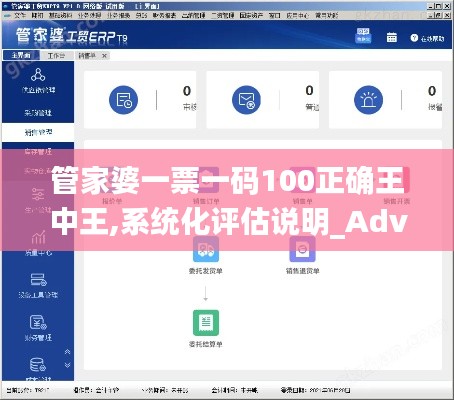Click the question mark help icon

pyautogui.click(x=414, y=38)
